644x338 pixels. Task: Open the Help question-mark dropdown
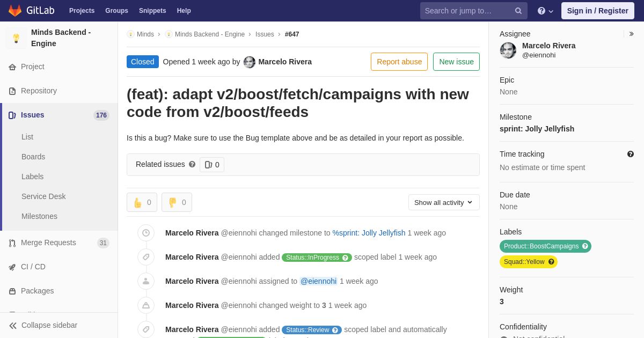[545, 11]
